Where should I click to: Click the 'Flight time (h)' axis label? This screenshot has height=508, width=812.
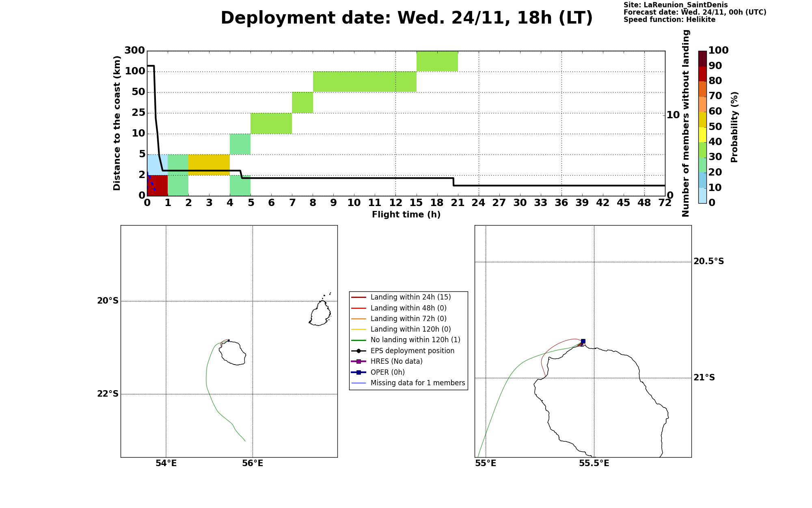(x=406, y=215)
